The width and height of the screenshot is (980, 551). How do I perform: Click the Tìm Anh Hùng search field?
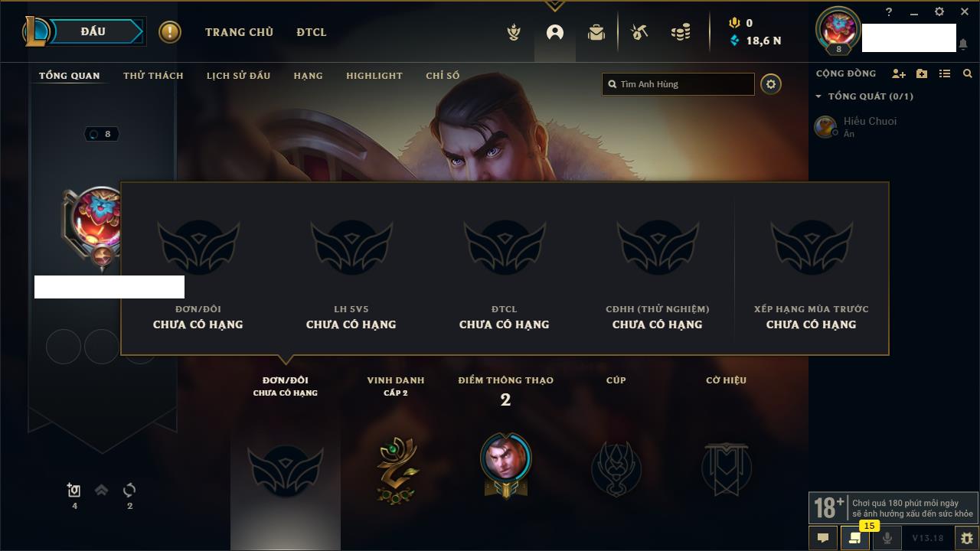(678, 84)
